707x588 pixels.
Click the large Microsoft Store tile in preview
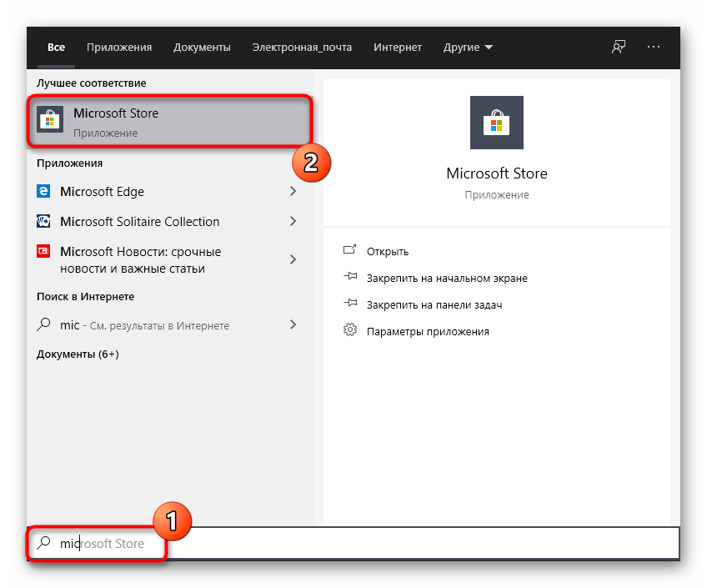[x=497, y=123]
